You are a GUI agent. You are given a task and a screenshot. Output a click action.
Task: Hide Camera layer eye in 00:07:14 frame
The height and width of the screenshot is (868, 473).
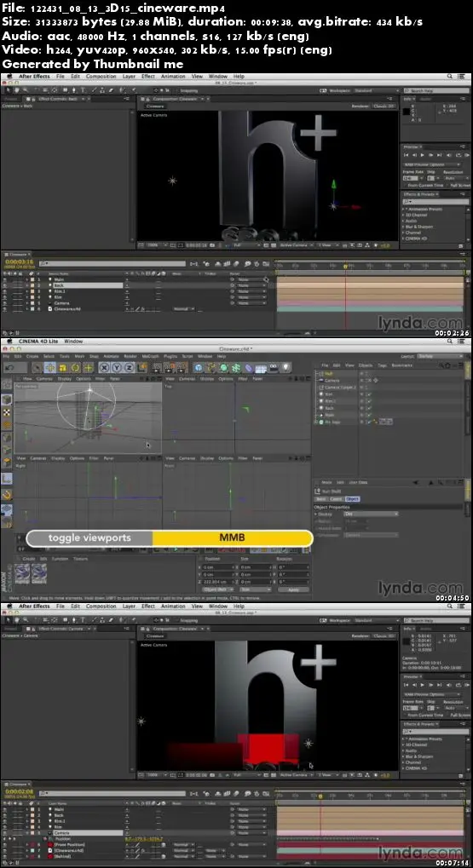pyautogui.click(x=5, y=832)
